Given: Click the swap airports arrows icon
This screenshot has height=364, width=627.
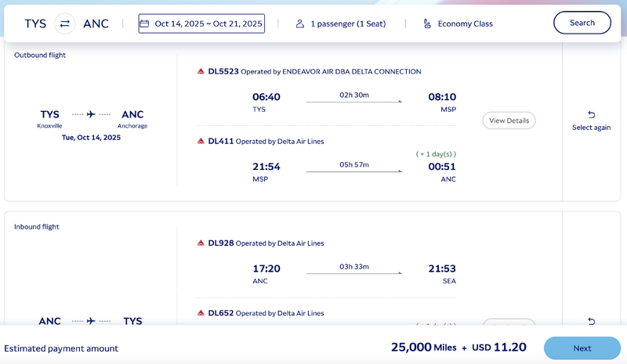Looking at the screenshot, I should [65, 23].
